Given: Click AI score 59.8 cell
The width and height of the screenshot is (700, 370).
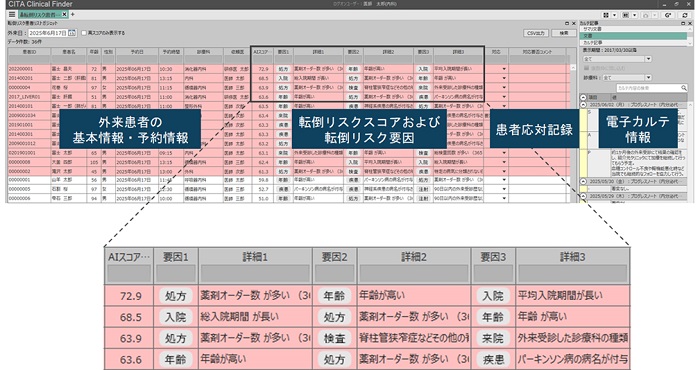Looking at the screenshot, I should click(x=263, y=180).
